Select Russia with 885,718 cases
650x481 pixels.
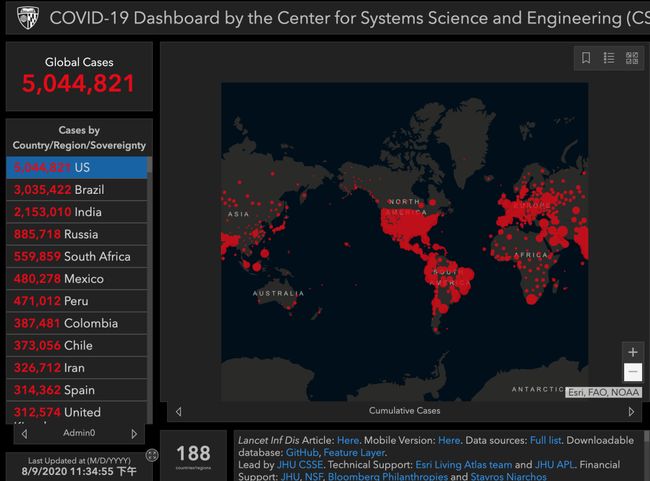tap(77, 234)
